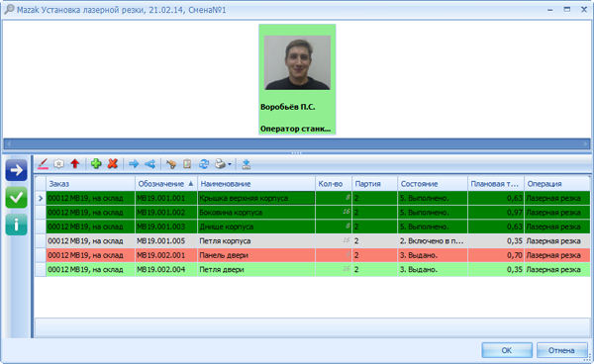The image size is (594, 364).
Task: Click status cell 2. Включено в п…
Action: (x=433, y=241)
